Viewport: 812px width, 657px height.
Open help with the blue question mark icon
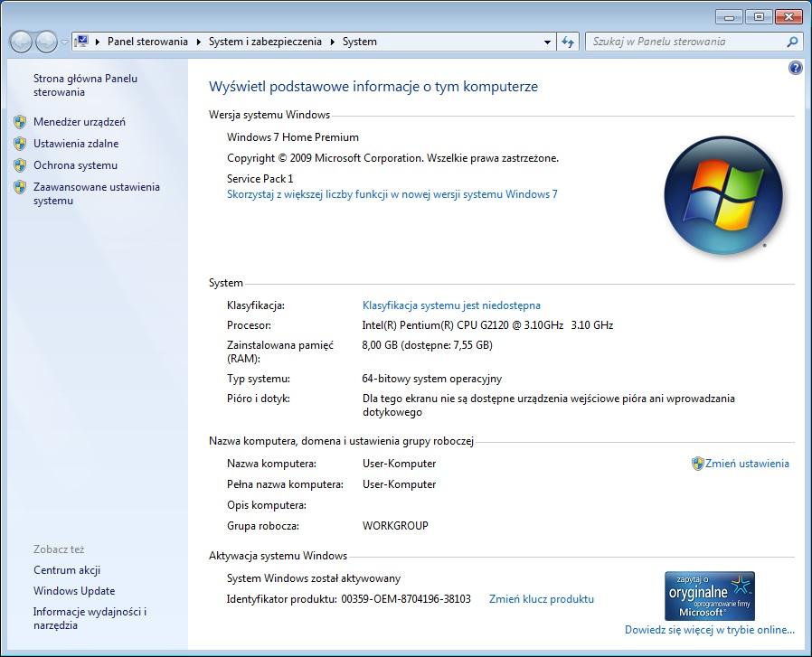coord(796,68)
